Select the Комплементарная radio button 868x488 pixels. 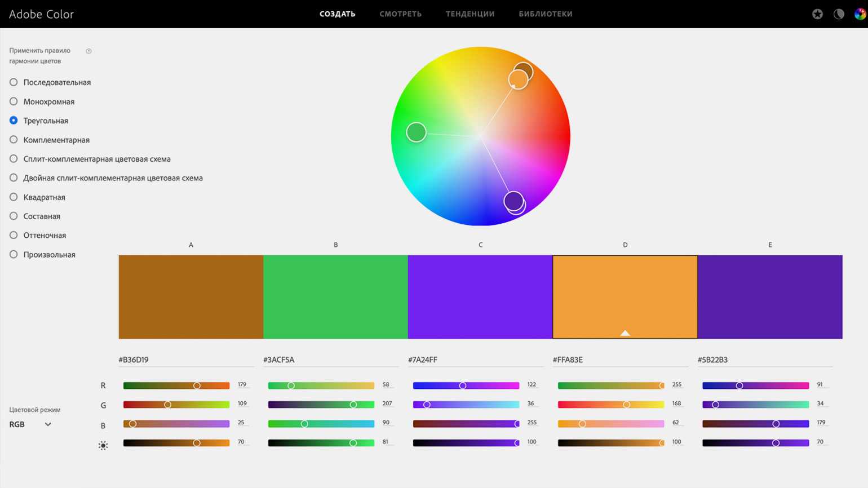[x=14, y=140]
